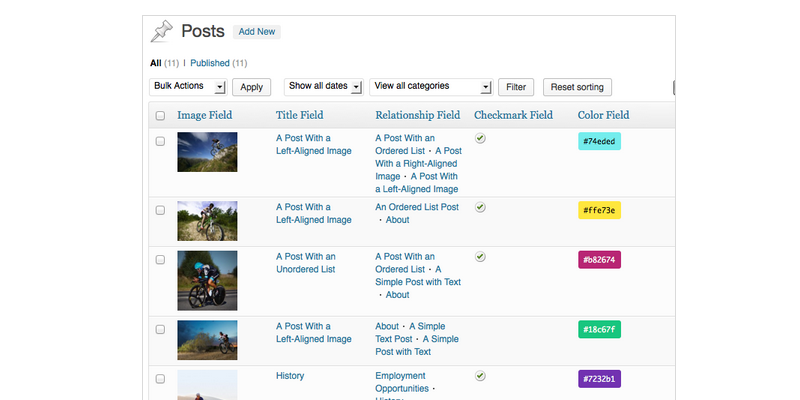This screenshot has width=800, height=400.
Task: Select the checkbox beside the History post
Action: coord(160,380)
